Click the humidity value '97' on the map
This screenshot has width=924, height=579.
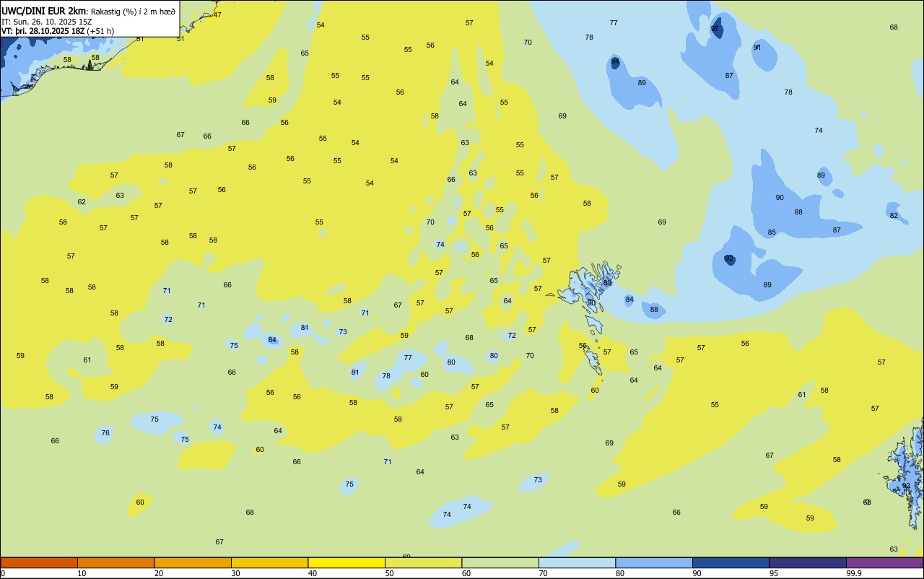715,29
